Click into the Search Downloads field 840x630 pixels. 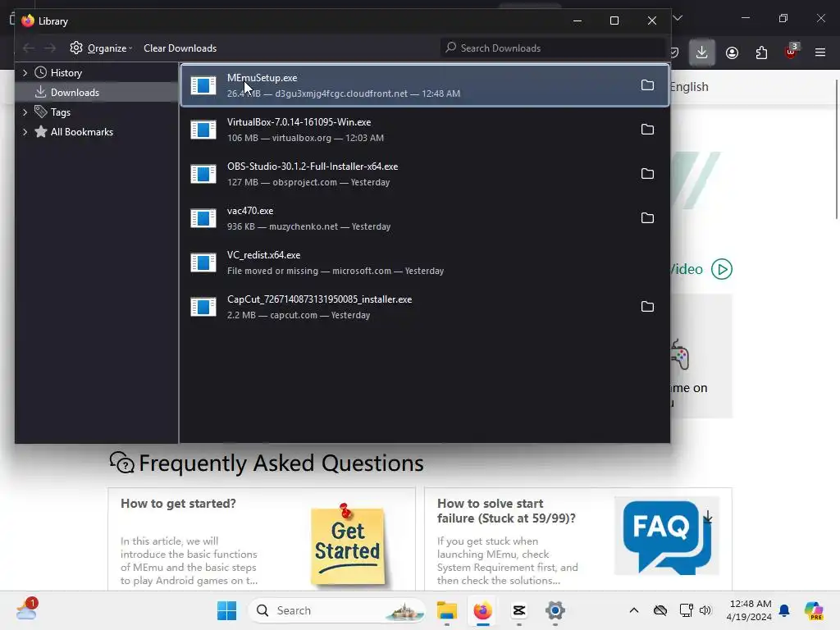552,48
